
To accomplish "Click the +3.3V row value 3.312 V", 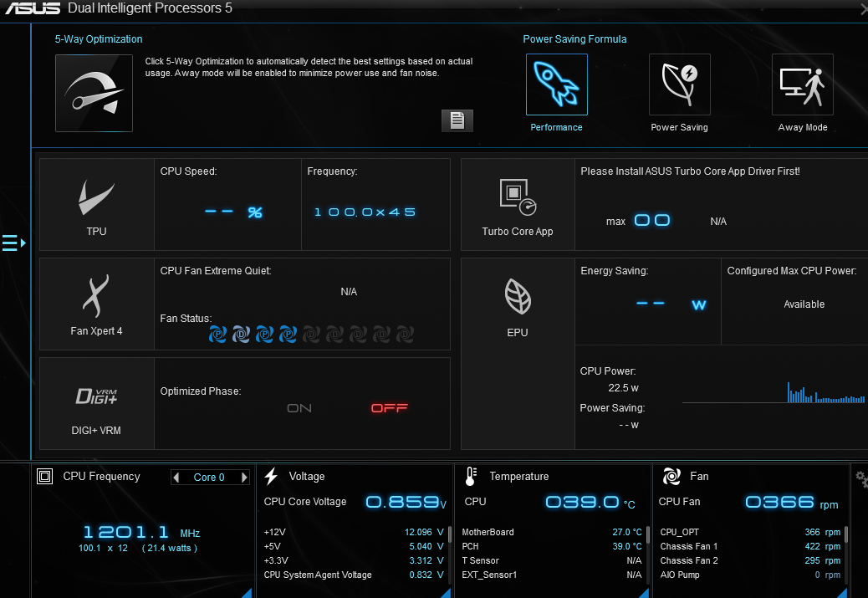I will [426, 561].
